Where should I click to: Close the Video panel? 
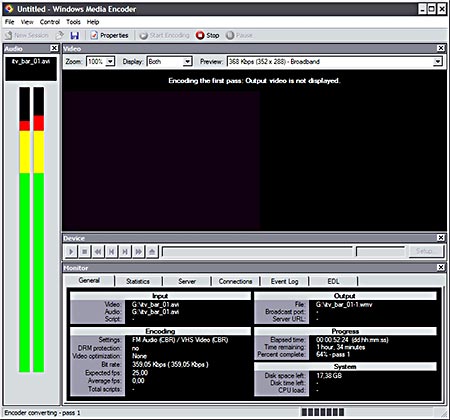point(441,48)
